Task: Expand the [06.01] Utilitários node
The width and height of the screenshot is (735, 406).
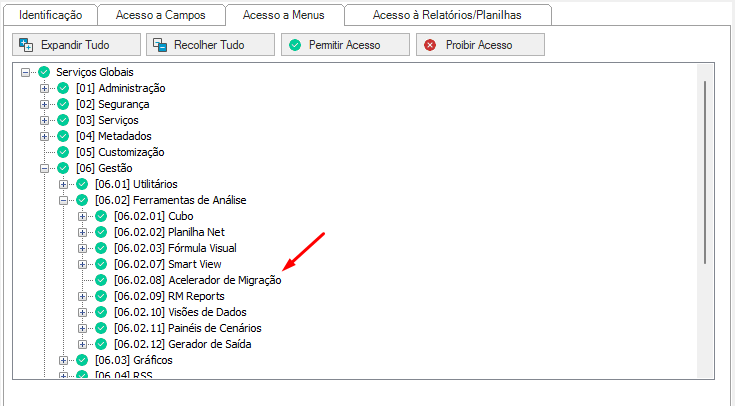Action: click(x=63, y=184)
